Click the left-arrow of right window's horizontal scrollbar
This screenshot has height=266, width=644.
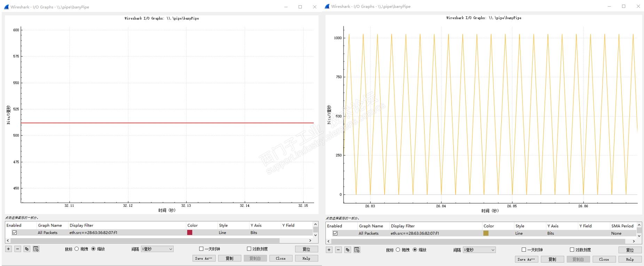(x=329, y=241)
